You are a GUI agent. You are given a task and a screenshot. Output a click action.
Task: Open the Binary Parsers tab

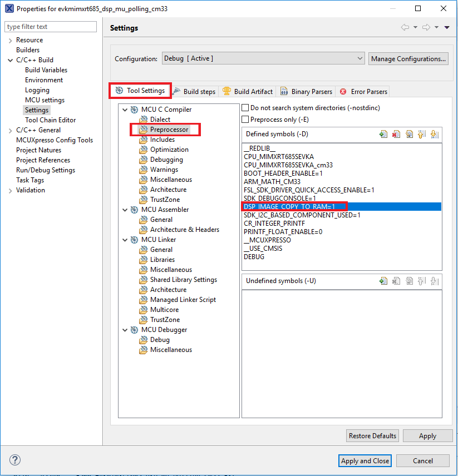tap(307, 91)
